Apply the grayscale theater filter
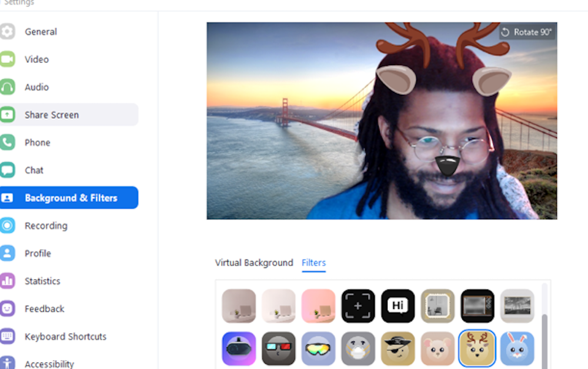The image size is (588, 369). [517, 306]
